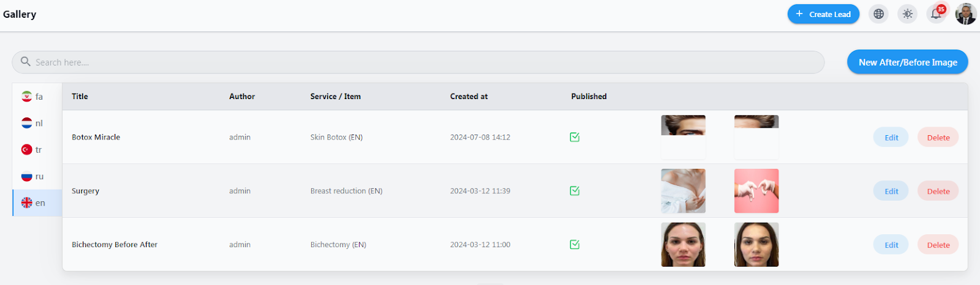The height and width of the screenshot is (285, 980).
Task: Open first thumbnail of Surgery row
Action: pyautogui.click(x=684, y=191)
